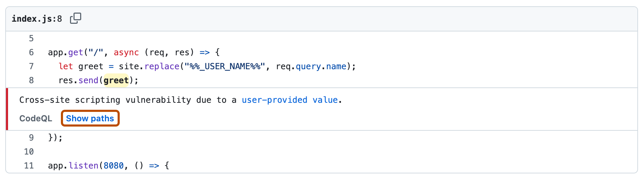Click the async keyword on line 6
Image resolution: width=644 pixels, height=179 pixels.
pyautogui.click(x=126, y=52)
